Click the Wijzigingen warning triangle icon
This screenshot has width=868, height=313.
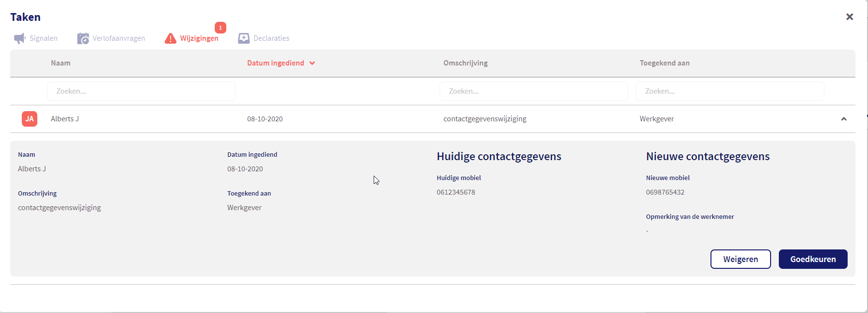170,38
